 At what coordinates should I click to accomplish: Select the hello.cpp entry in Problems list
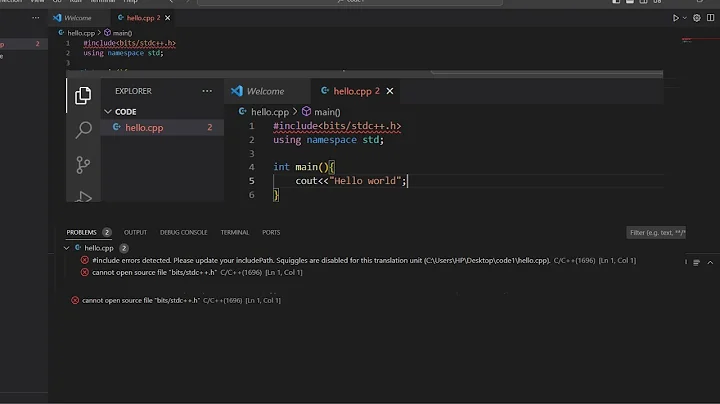pos(99,248)
